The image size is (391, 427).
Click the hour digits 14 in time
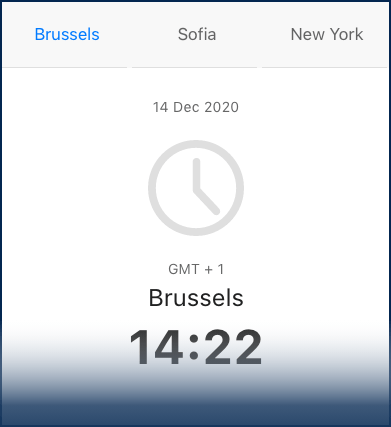coord(156,347)
